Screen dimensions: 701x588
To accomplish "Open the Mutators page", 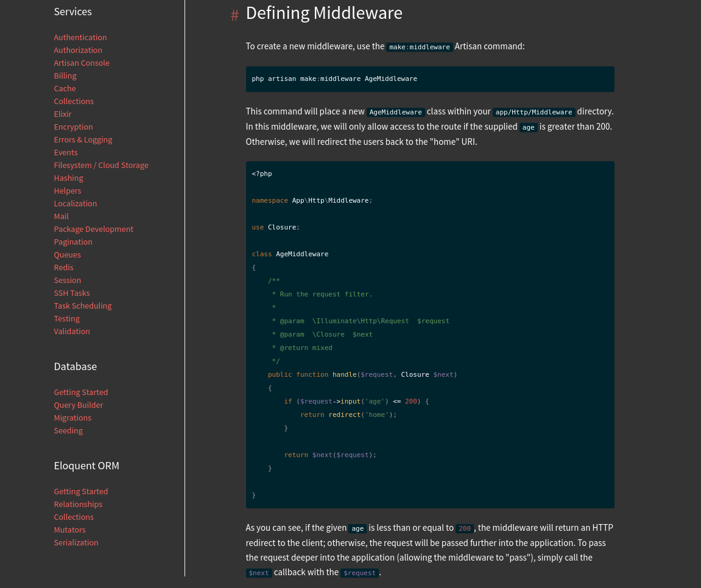I will [x=69, y=530].
